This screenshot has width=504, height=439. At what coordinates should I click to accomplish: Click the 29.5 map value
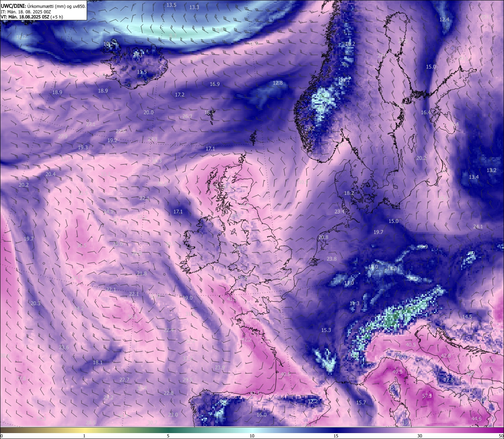click(187, 380)
